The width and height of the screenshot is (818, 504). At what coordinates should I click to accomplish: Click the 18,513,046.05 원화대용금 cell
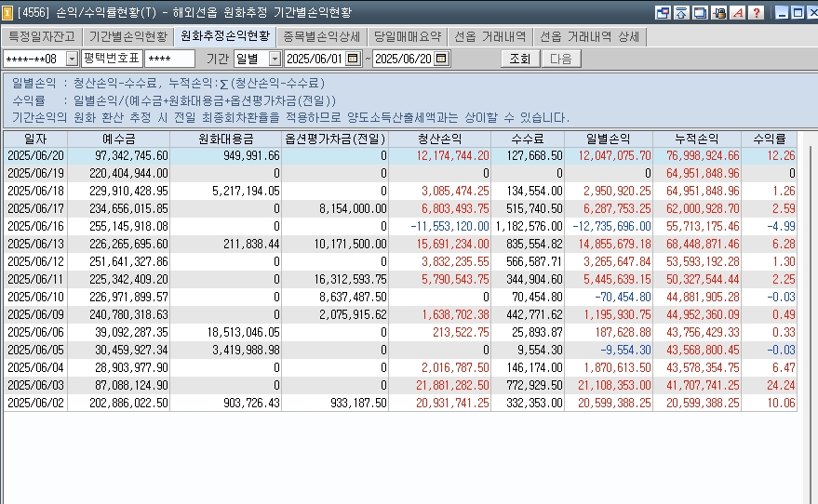coord(226,333)
